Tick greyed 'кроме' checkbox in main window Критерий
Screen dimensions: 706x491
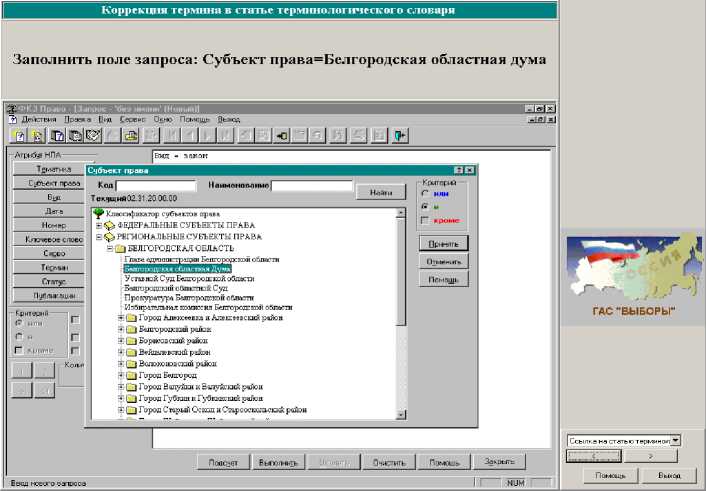(19, 350)
